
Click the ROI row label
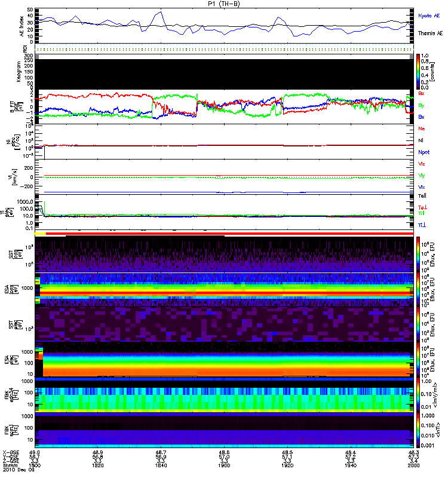click(x=25, y=49)
